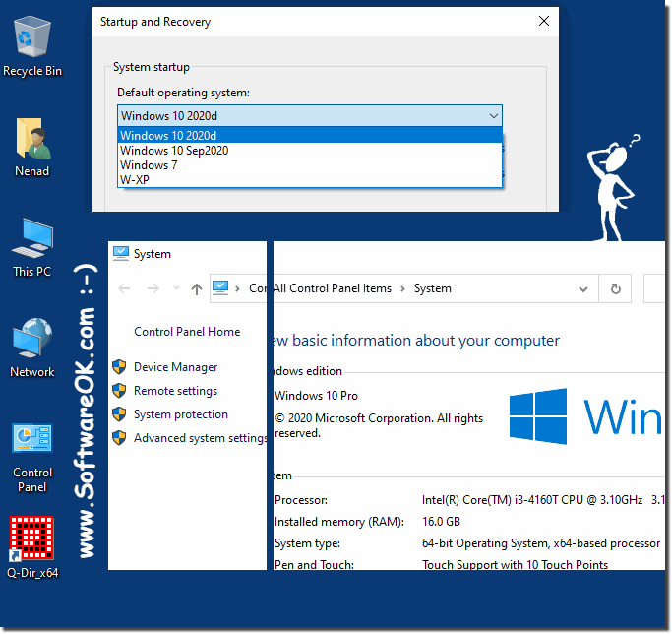The height and width of the screenshot is (634, 672).
Task: Click search box beside refresh button
Action: coord(654,288)
